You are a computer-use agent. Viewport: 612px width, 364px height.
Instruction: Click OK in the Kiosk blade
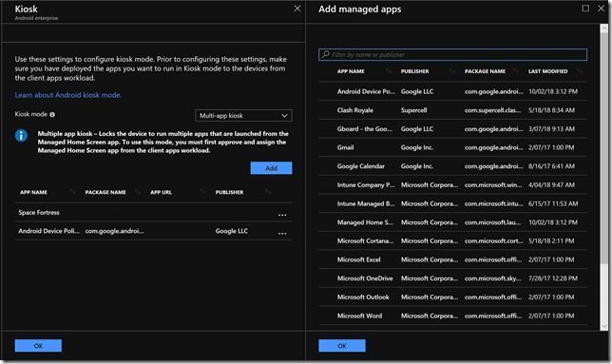pyautogui.click(x=38, y=346)
